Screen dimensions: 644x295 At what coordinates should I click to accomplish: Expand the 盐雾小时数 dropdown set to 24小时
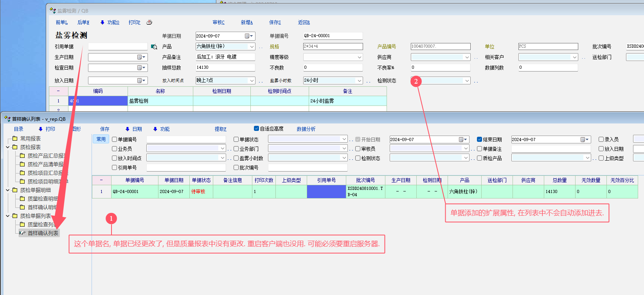[360, 80]
